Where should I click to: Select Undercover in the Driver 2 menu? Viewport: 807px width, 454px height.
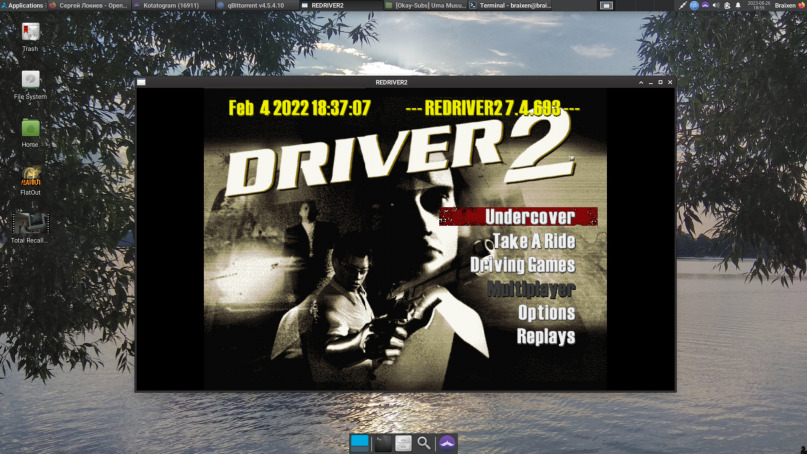[518, 217]
